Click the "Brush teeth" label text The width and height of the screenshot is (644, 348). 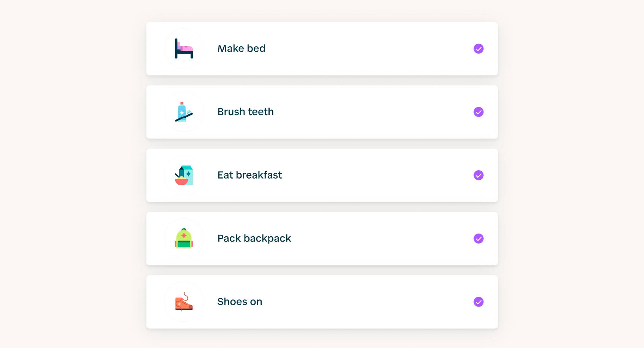click(245, 112)
